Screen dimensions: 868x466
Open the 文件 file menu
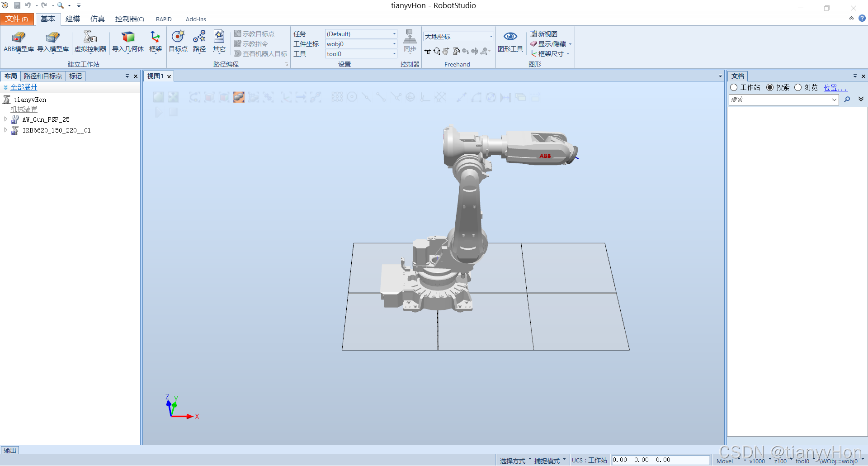point(17,19)
